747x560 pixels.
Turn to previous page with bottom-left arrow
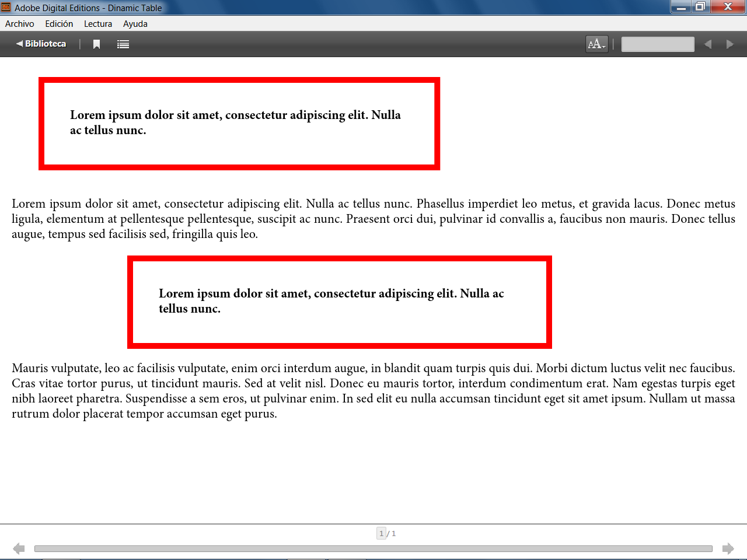[19, 548]
